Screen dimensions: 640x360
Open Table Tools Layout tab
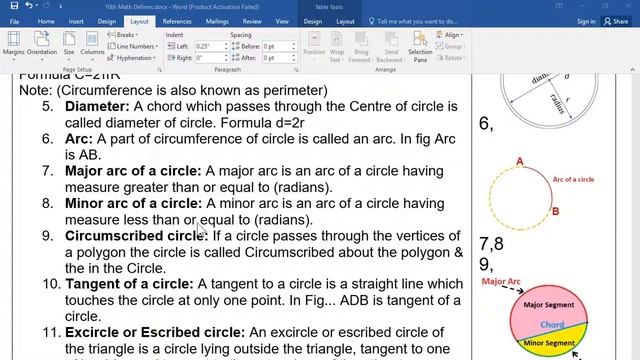345,21
